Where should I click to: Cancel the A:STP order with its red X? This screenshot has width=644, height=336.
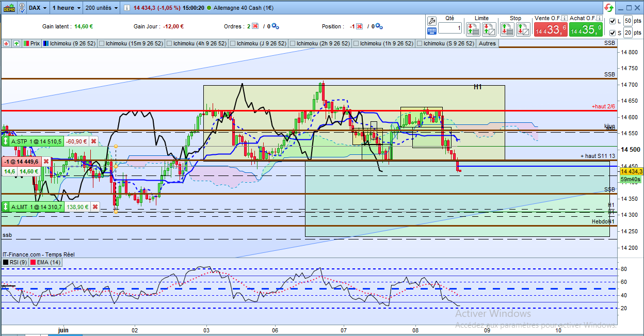[94, 141]
